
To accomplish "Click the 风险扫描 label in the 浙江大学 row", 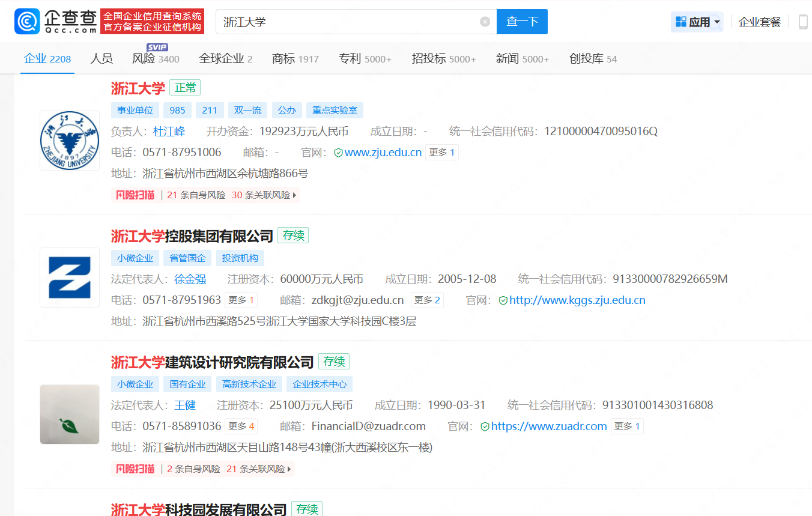I will point(135,195).
